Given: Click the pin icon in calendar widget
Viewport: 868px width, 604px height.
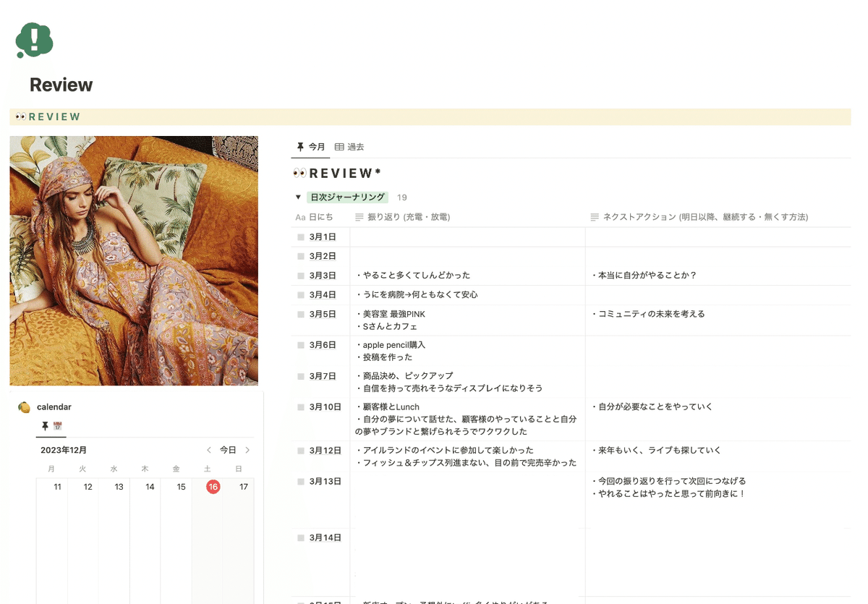Looking at the screenshot, I should (45, 426).
